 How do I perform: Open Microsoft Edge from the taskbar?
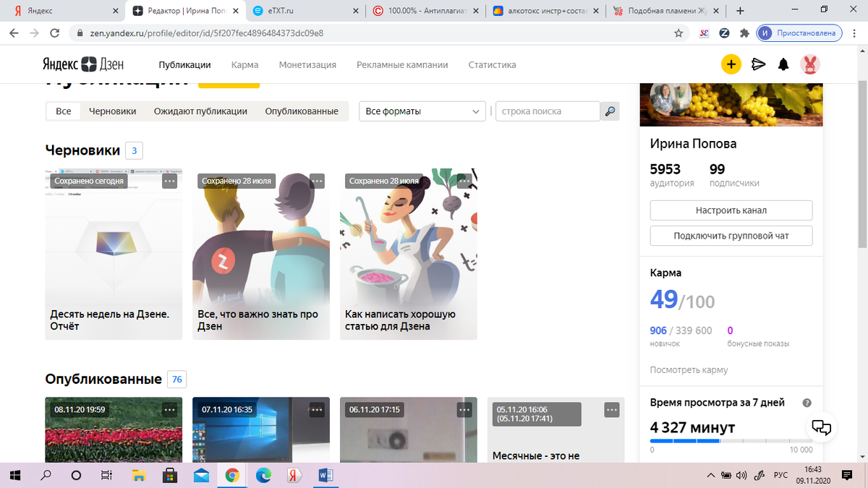tap(263, 475)
